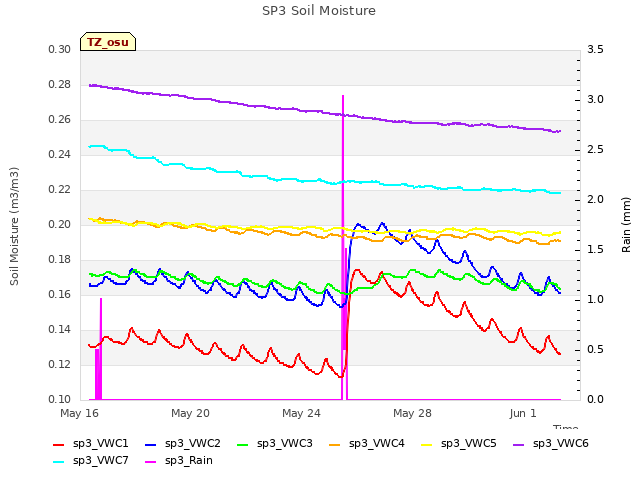Click the 2.5 rain axis tick label
This screenshot has width=640, height=480.
coord(595,149)
